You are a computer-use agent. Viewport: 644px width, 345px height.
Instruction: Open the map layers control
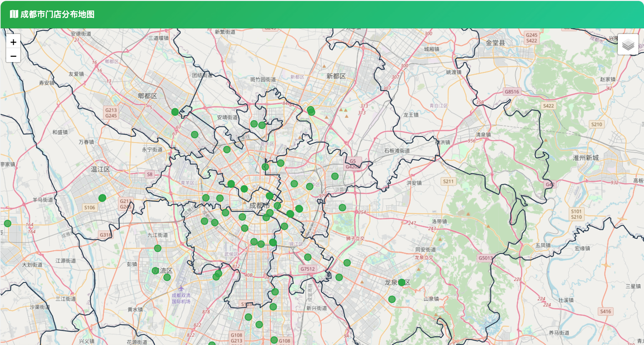point(628,45)
